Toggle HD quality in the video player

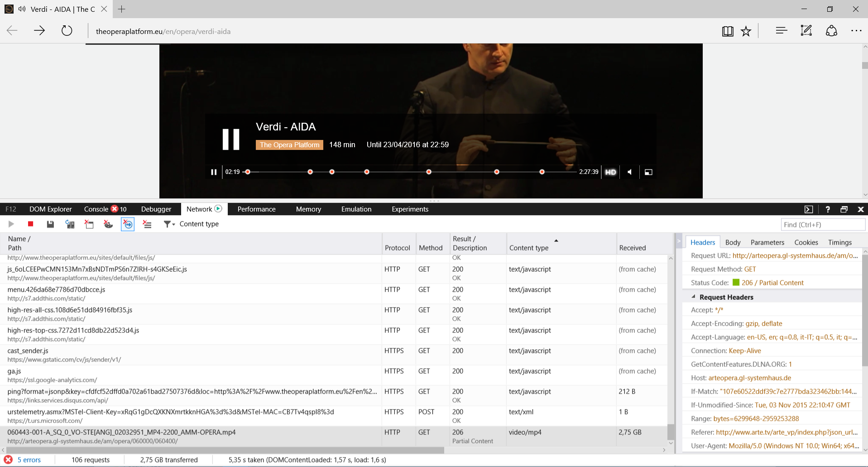click(x=610, y=172)
